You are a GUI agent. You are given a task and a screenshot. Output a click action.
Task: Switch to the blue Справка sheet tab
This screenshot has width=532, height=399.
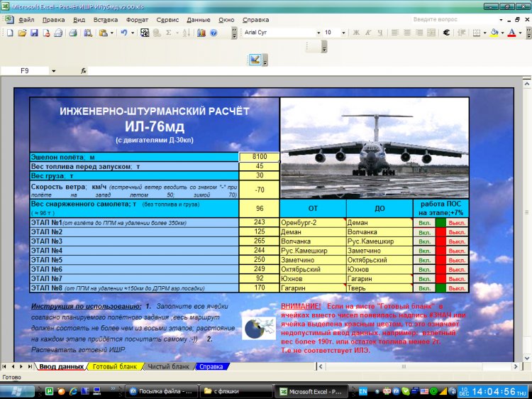click(211, 367)
